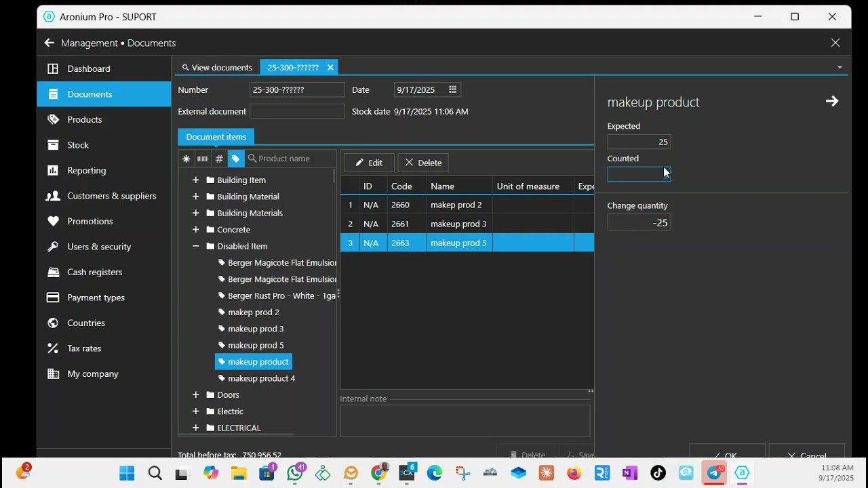Expand the Building Material group
868x488 pixels.
195,197
